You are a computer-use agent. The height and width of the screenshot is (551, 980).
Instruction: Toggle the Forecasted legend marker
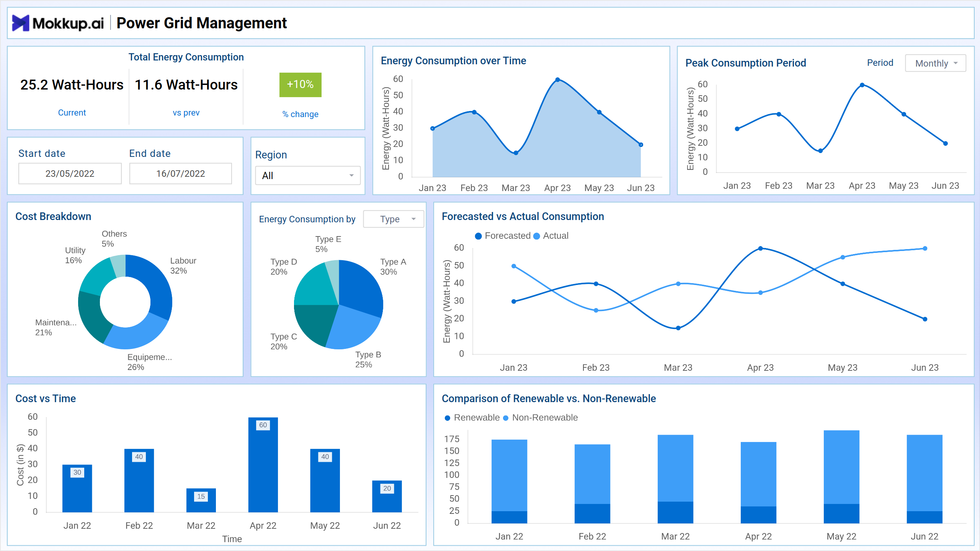pos(478,236)
